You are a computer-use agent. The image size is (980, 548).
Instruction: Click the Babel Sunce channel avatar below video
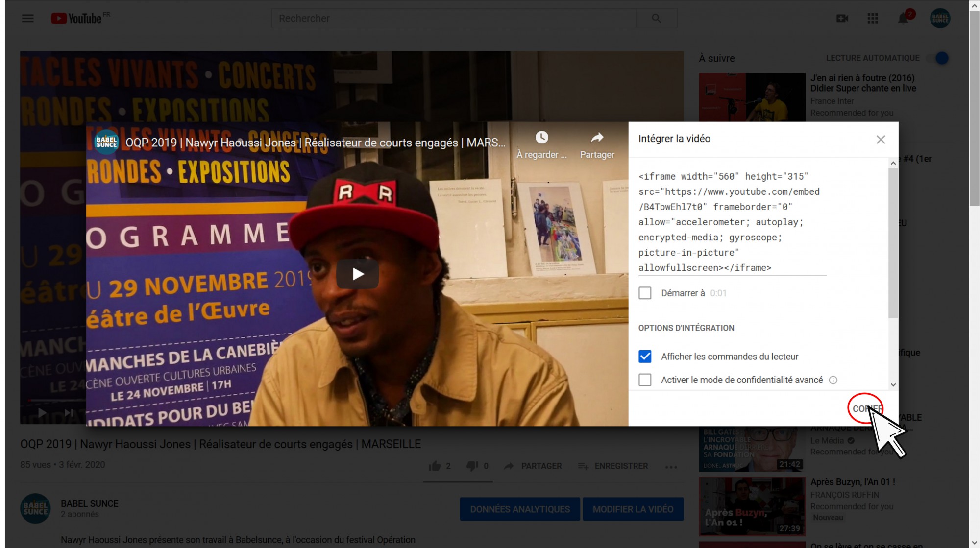[35, 508]
